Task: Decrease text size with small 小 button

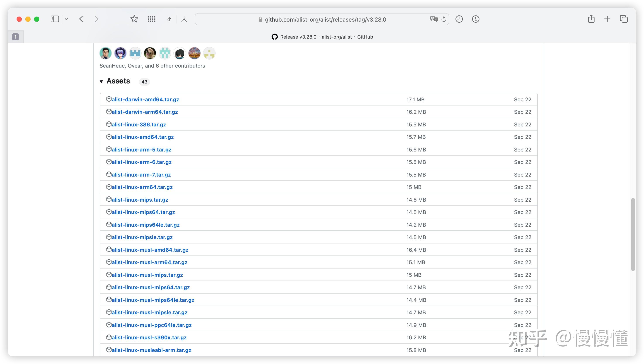Action: 169,19
